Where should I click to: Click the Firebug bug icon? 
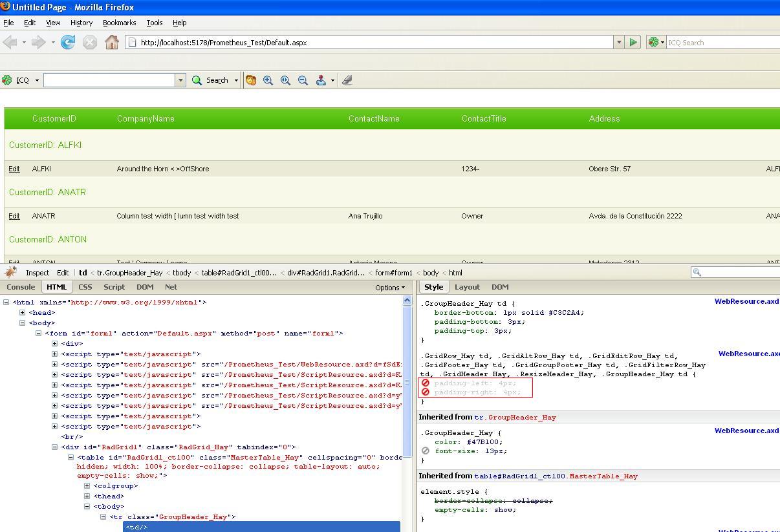(x=11, y=272)
